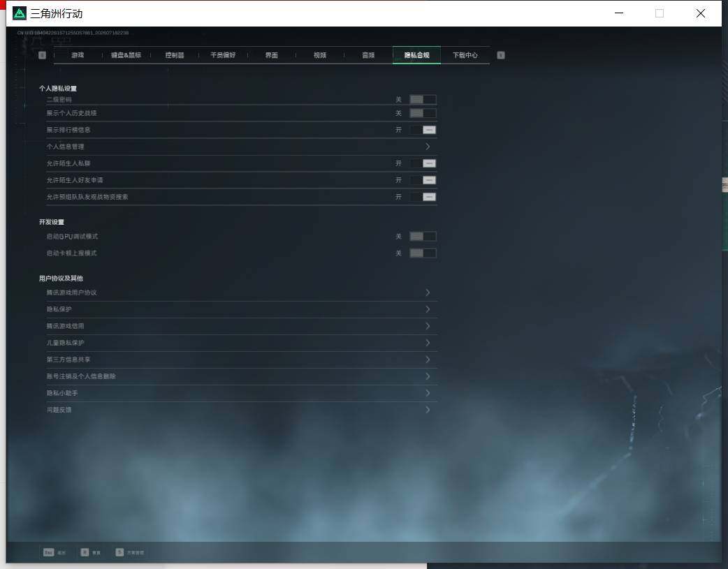Open 问题反馈 via its chevron

(428, 410)
